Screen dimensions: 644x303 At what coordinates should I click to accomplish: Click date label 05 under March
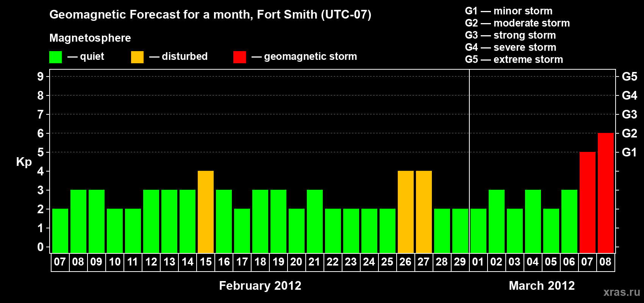point(551,262)
